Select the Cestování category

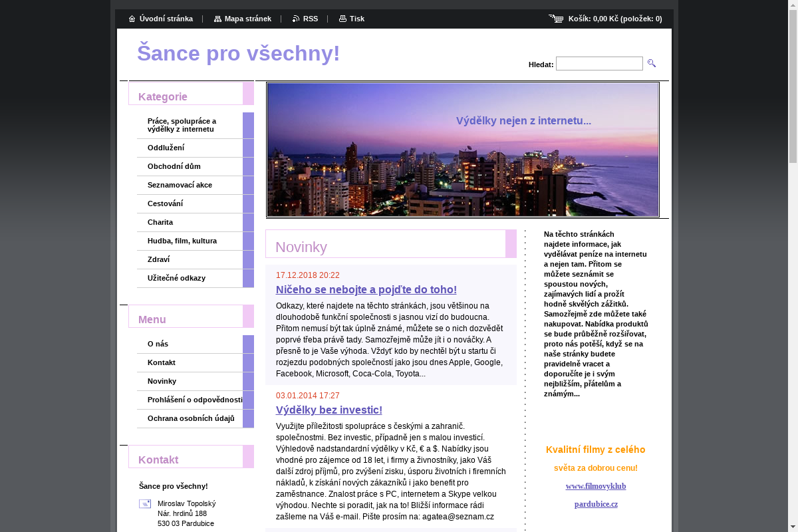[x=165, y=203]
